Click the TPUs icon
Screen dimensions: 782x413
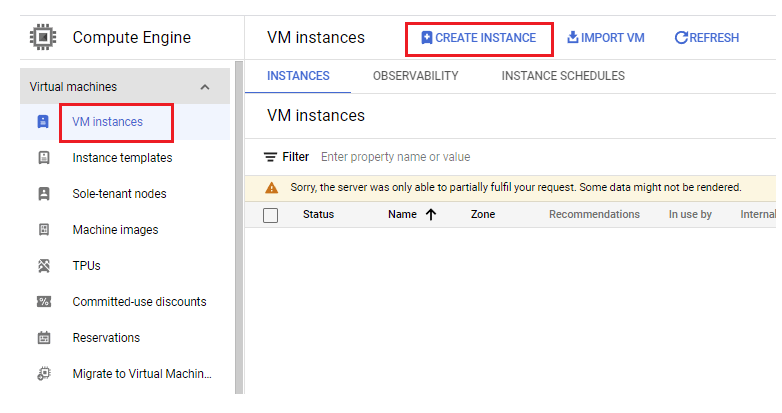[44, 266]
